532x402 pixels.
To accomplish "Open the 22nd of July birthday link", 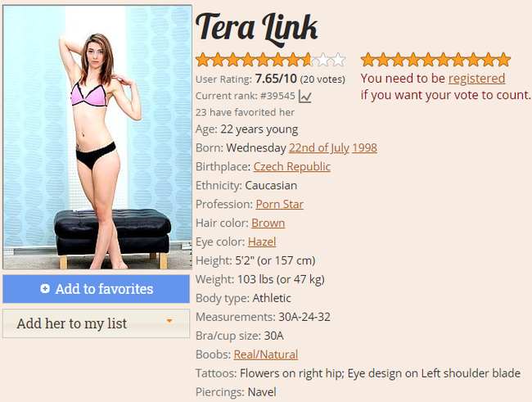I will (x=319, y=147).
